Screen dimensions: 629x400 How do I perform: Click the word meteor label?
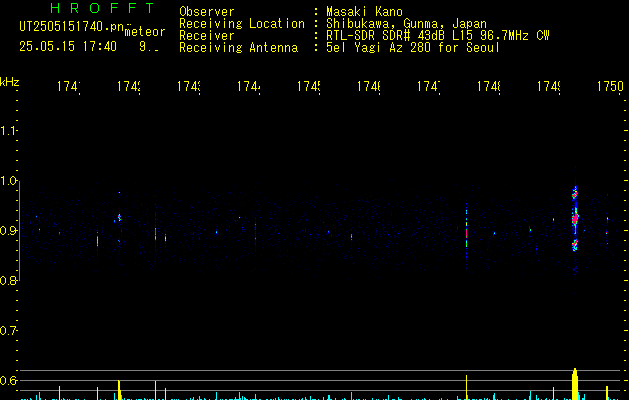tap(145, 32)
